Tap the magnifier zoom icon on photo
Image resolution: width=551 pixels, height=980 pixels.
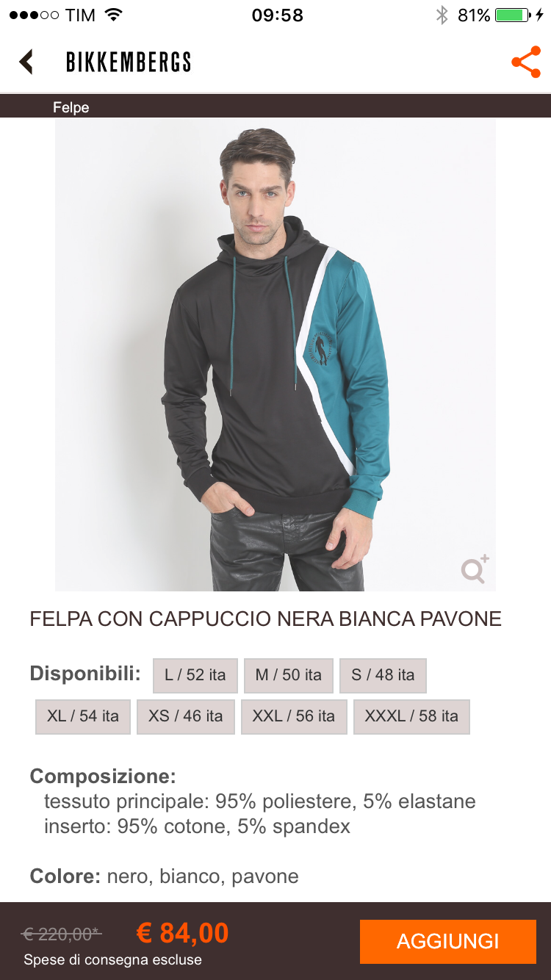point(475,569)
